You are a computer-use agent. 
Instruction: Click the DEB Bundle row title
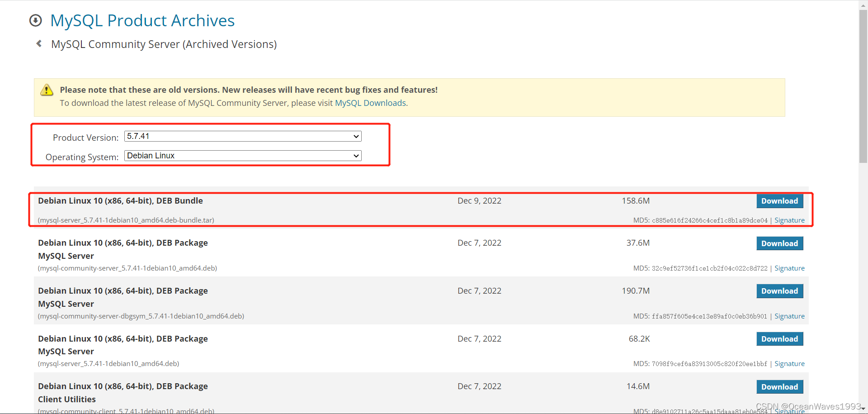pyautogui.click(x=120, y=201)
